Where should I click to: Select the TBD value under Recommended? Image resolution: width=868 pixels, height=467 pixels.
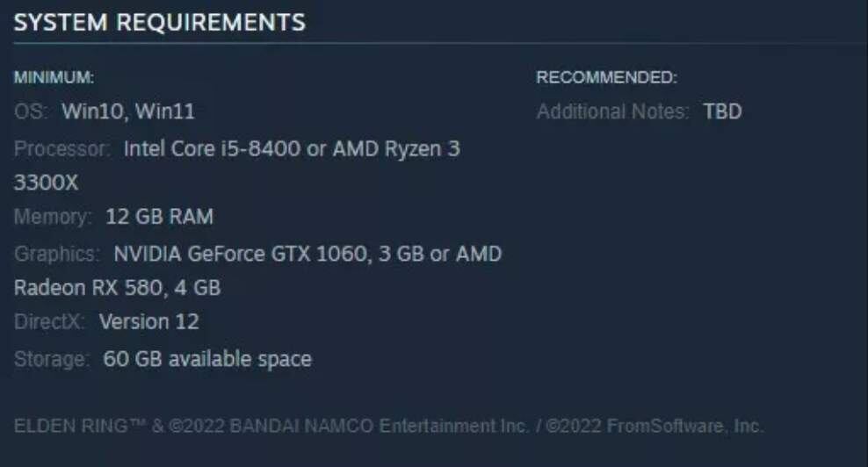722,112
